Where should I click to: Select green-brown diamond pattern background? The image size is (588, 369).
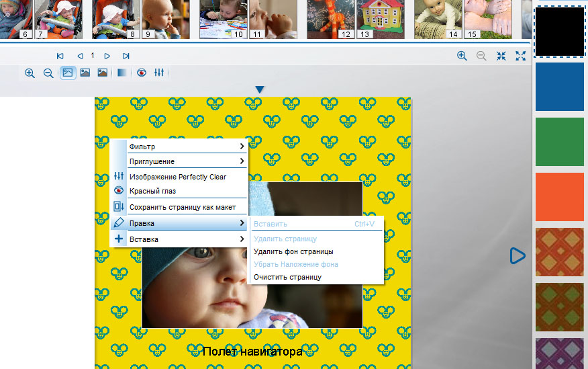coord(560,307)
